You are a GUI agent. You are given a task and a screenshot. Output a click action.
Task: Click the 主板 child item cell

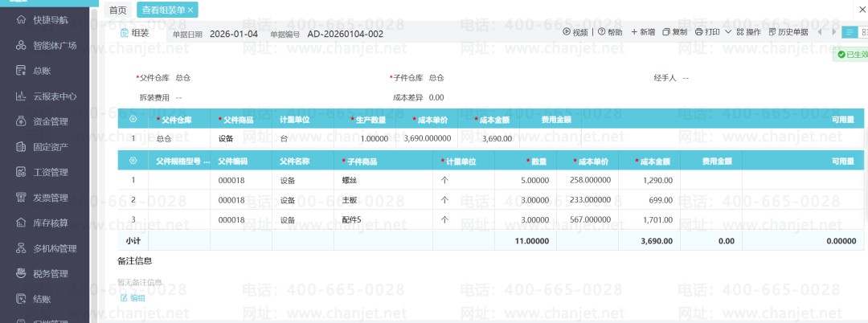point(383,199)
